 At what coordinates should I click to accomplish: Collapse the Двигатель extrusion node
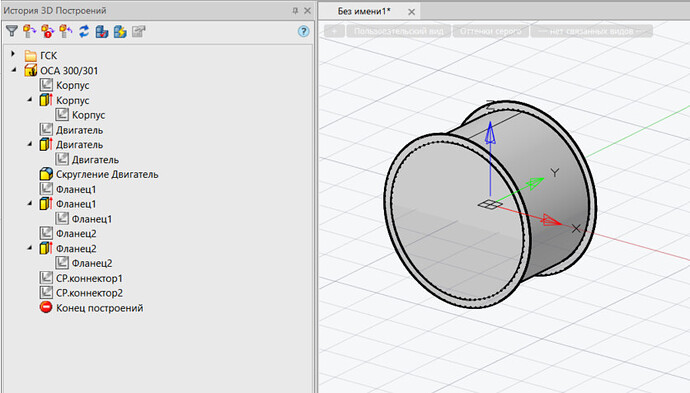click(30, 144)
